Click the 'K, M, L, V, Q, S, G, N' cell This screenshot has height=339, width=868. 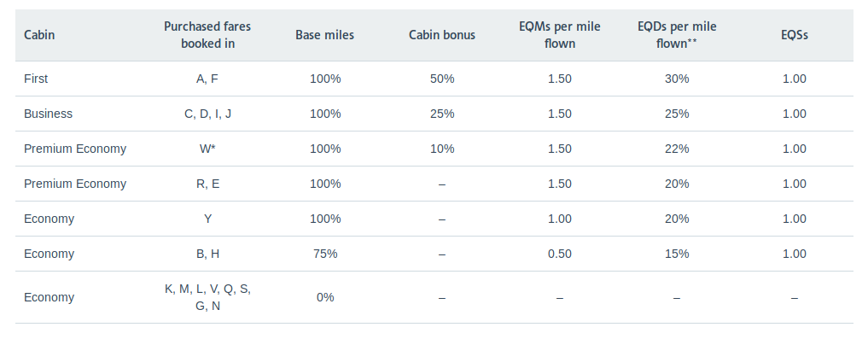[207, 297]
